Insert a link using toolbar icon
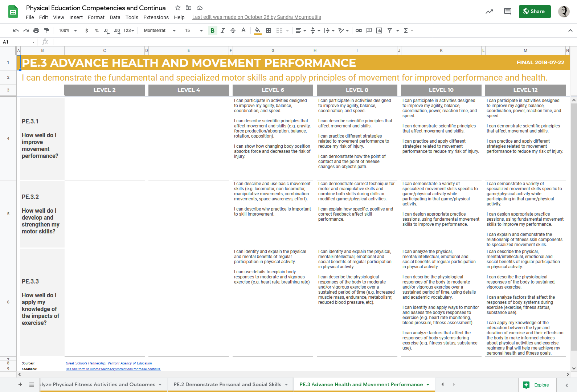Viewport: 577px width, 392px height. click(x=359, y=30)
